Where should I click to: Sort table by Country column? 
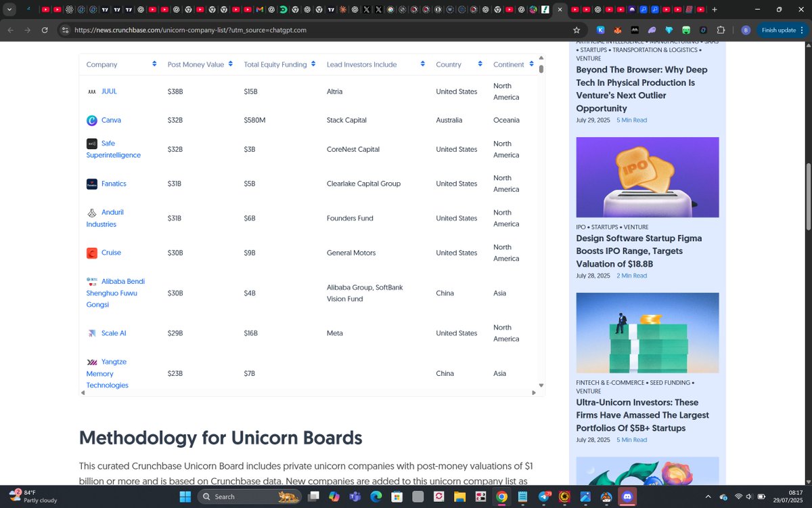(480, 64)
